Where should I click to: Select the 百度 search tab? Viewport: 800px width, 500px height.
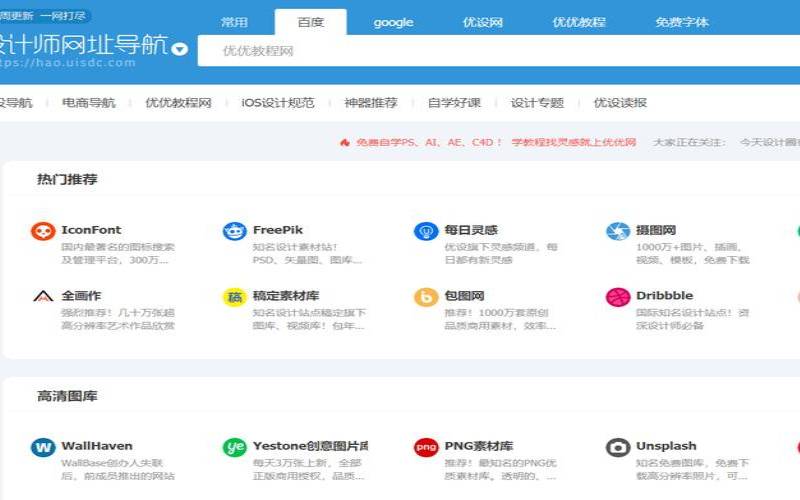pos(311,22)
